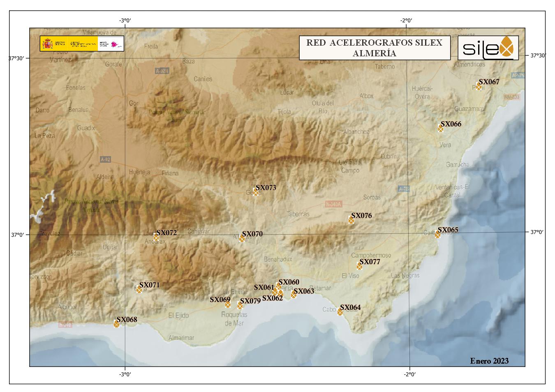Click the SX065 station marker
Screen dimensions: 555x392
click(x=437, y=235)
